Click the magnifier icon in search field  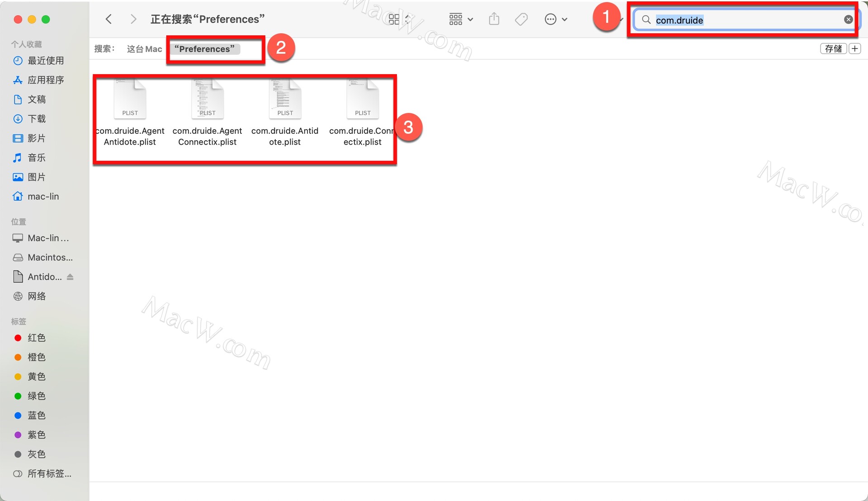646,19
